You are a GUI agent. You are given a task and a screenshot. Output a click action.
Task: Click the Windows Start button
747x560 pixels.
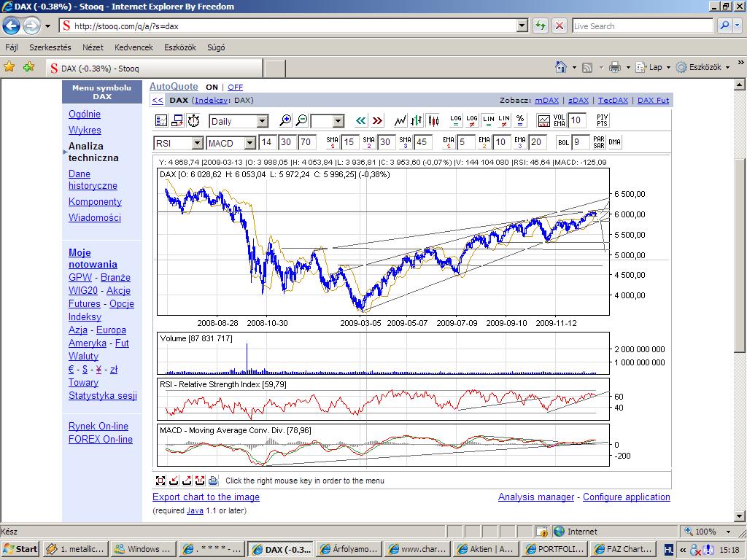tap(20, 548)
